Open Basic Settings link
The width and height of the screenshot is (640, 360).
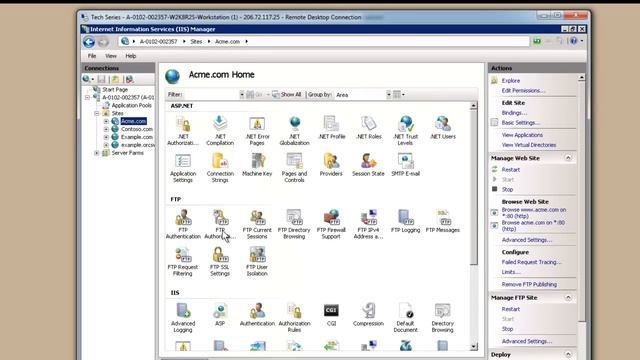pos(520,123)
